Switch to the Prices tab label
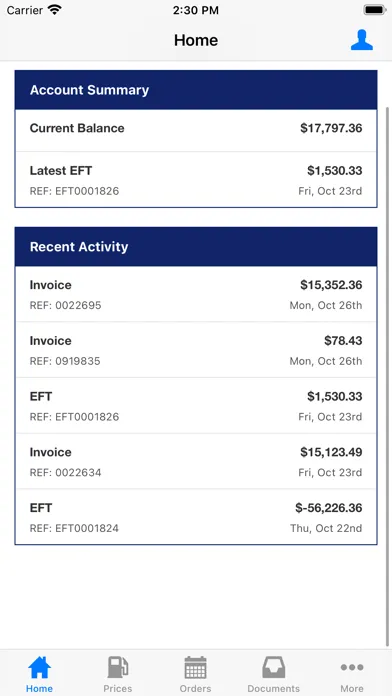The height and width of the screenshot is (696, 392). [118, 688]
